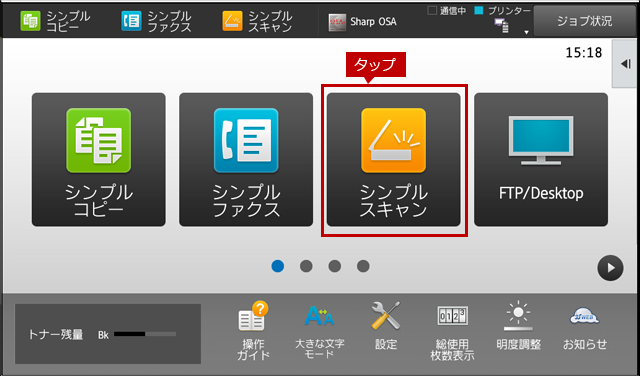Open ジョブ状況 job status button

pyautogui.click(x=584, y=21)
